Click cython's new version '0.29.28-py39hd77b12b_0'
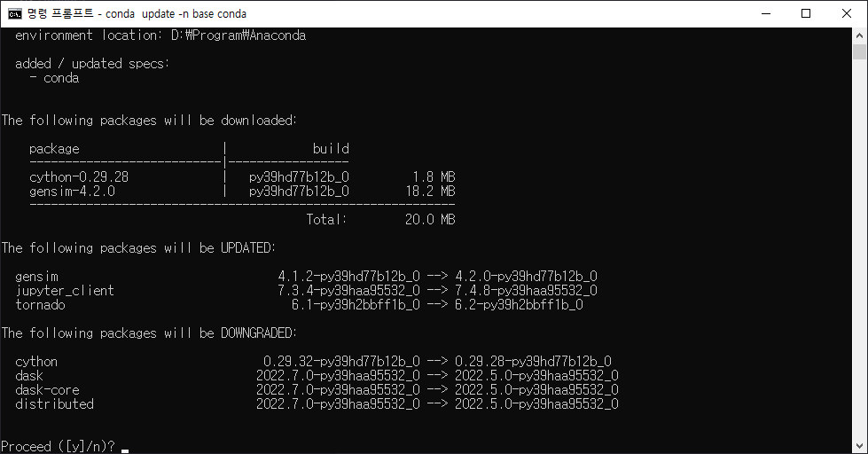The image size is (868, 454). point(533,362)
